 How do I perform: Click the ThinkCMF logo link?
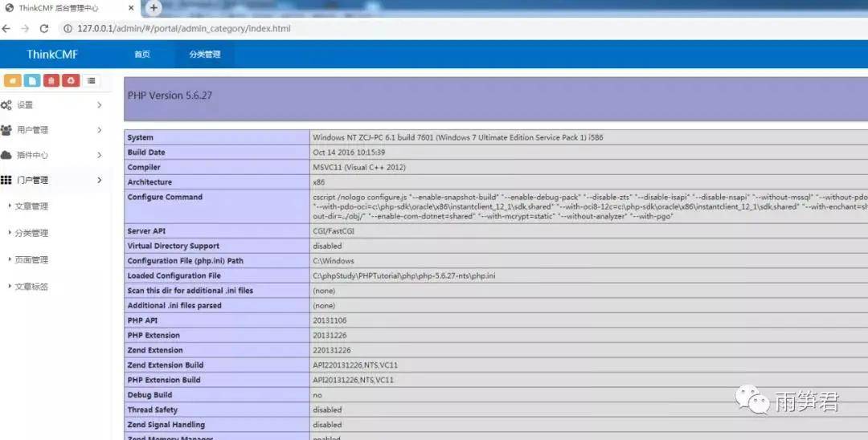[52, 55]
